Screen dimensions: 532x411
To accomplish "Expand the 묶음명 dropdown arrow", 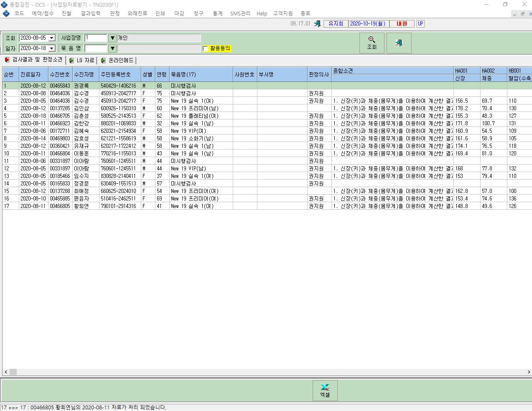I will [x=112, y=48].
